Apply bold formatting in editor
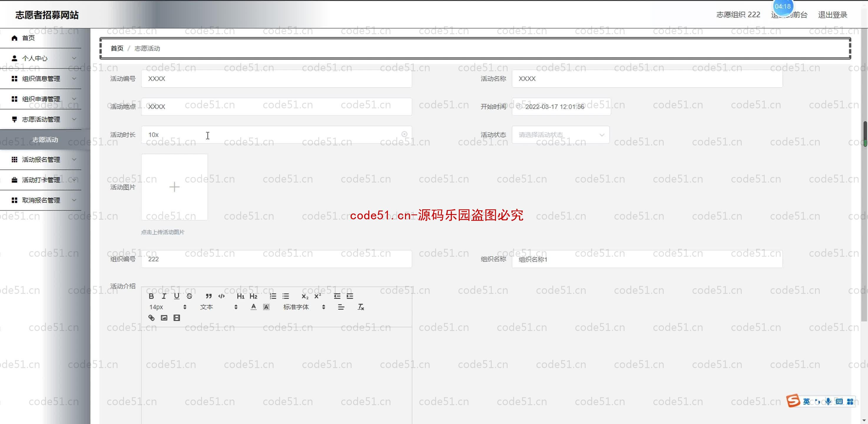 [151, 296]
